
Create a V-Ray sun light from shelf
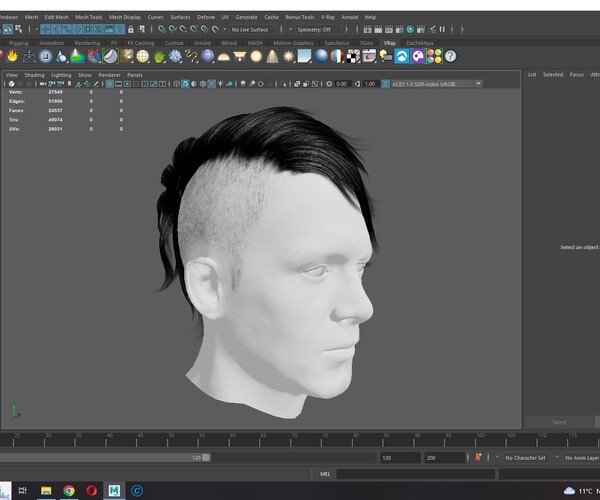pos(288,57)
